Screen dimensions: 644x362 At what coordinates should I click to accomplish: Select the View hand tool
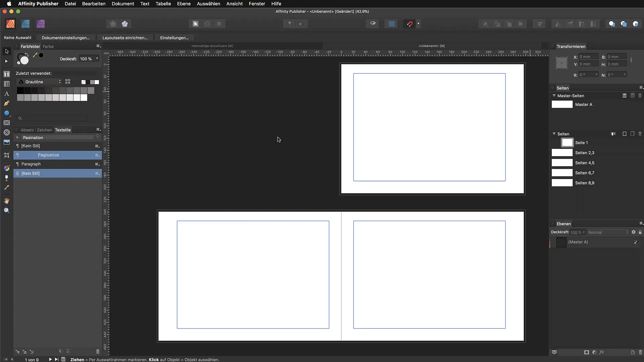coord(7,200)
